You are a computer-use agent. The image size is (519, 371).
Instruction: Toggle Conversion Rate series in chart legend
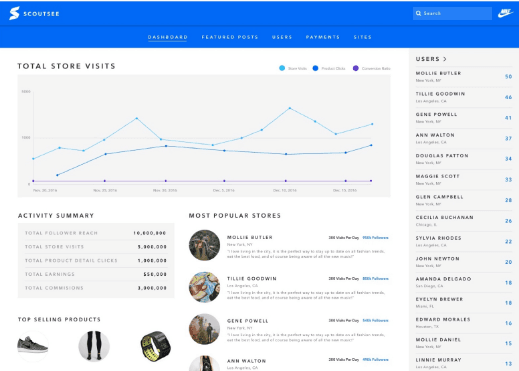pyautogui.click(x=371, y=68)
